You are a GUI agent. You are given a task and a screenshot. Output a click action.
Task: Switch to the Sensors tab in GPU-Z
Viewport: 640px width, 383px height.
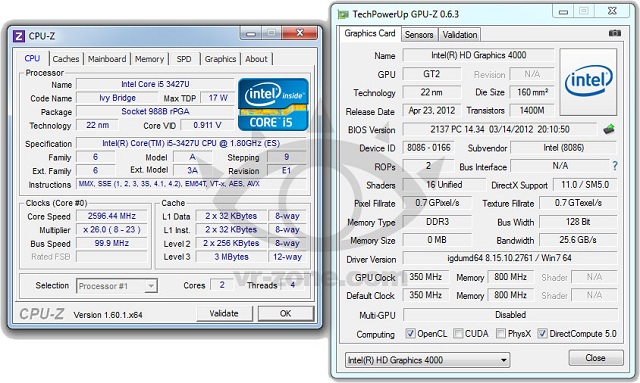tap(419, 35)
